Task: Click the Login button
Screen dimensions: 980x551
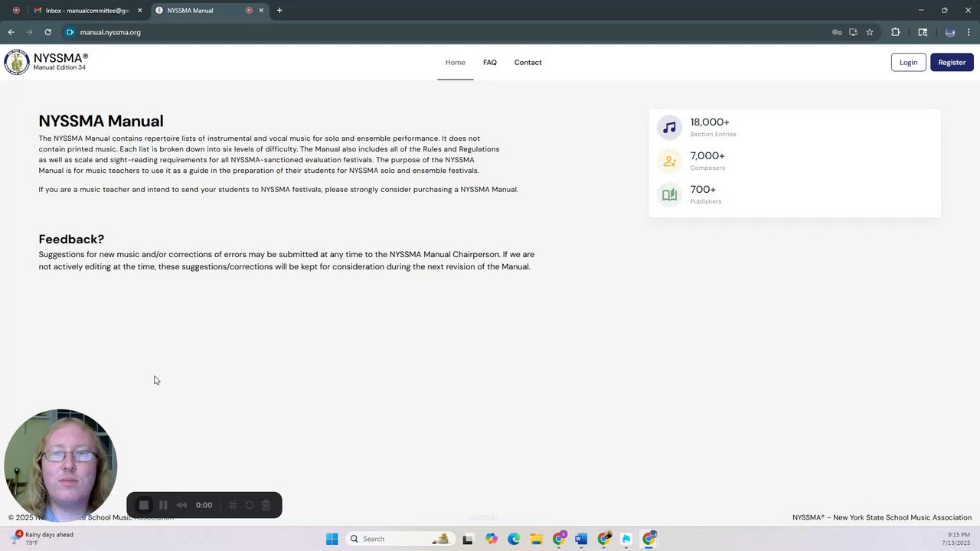Action: 909,63
